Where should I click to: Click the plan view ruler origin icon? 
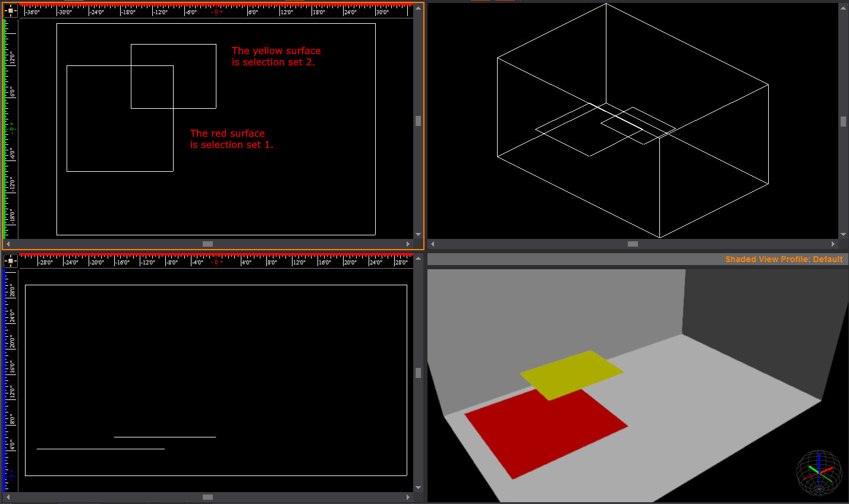click(x=10, y=11)
